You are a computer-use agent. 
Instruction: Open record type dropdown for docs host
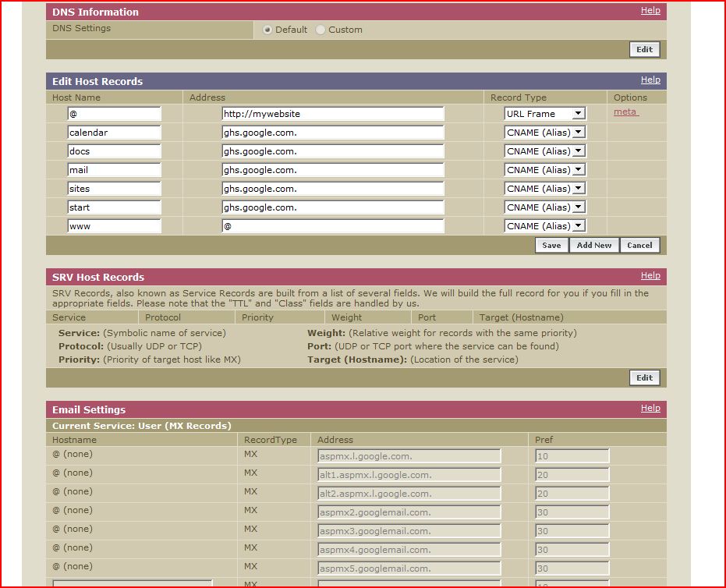pos(545,151)
